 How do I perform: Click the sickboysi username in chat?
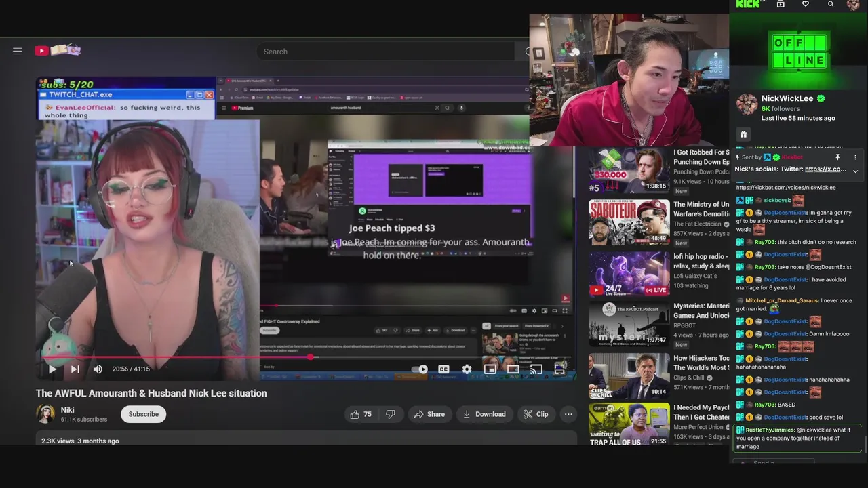click(x=776, y=201)
